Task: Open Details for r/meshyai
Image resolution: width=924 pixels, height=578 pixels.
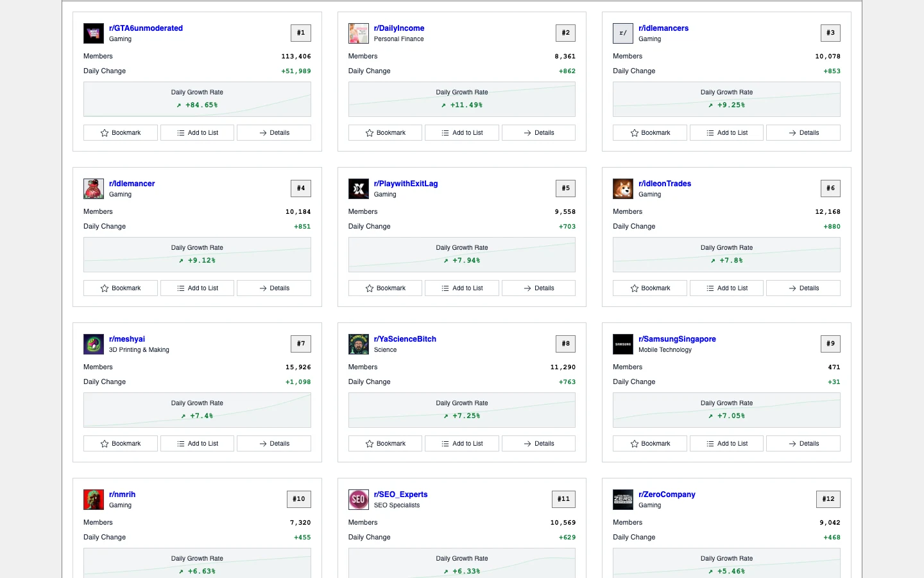Action: [x=274, y=443]
